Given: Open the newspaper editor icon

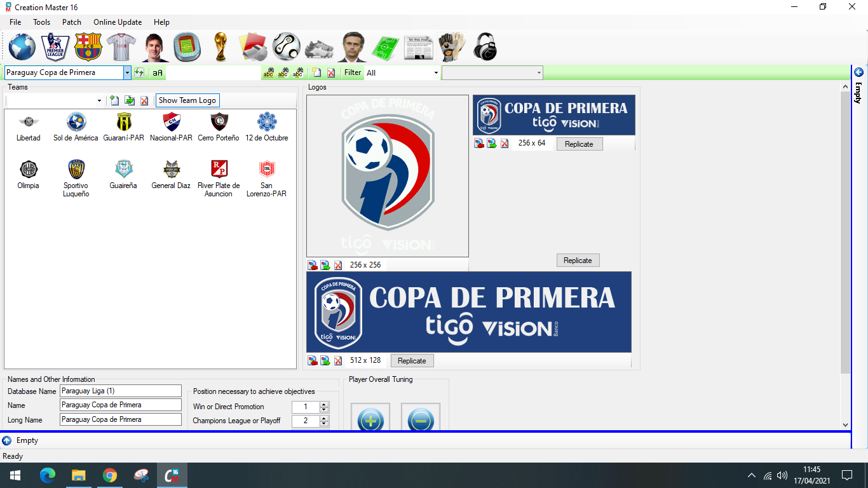Looking at the screenshot, I should click(x=418, y=48).
